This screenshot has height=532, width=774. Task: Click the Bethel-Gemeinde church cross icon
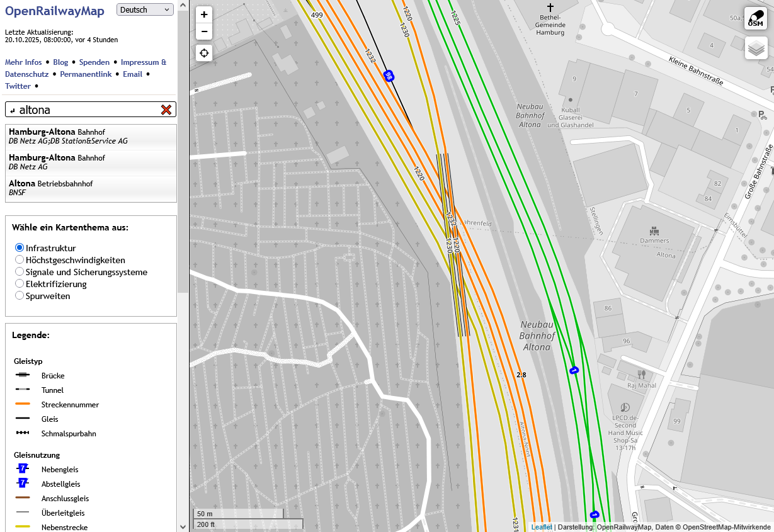(x=550, y=6)
